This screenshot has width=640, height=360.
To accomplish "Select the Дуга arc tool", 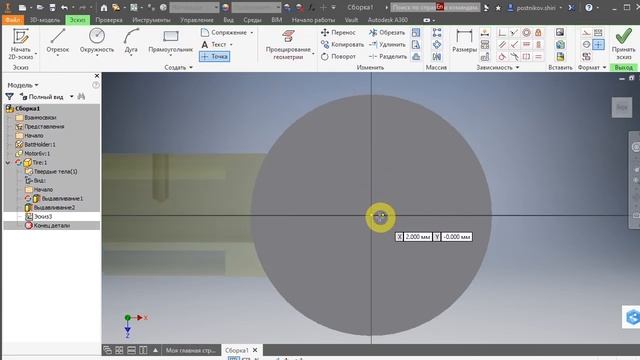I will point(131,42).
